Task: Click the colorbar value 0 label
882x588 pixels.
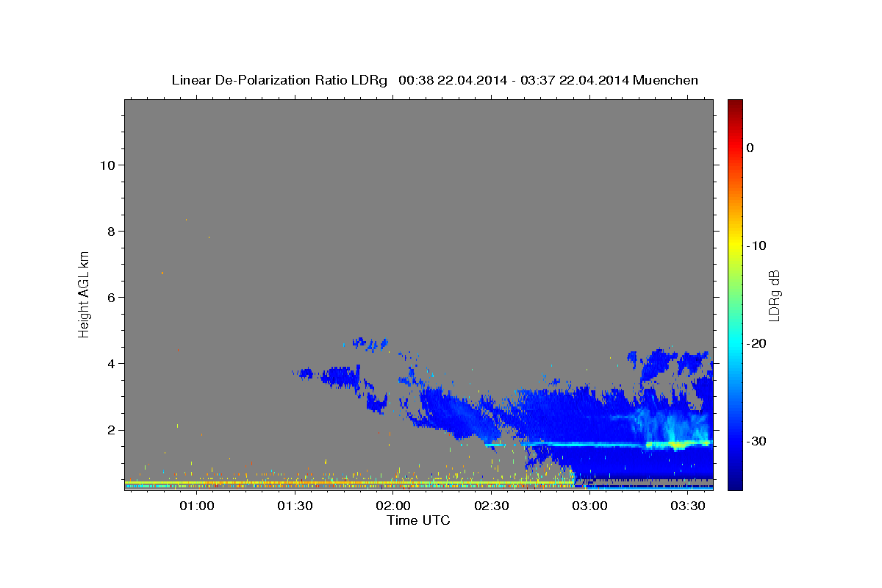Action: [x=750, y=148]
